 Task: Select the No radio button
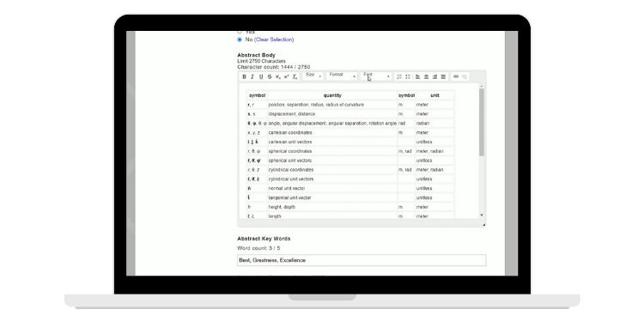click(240, 39)
